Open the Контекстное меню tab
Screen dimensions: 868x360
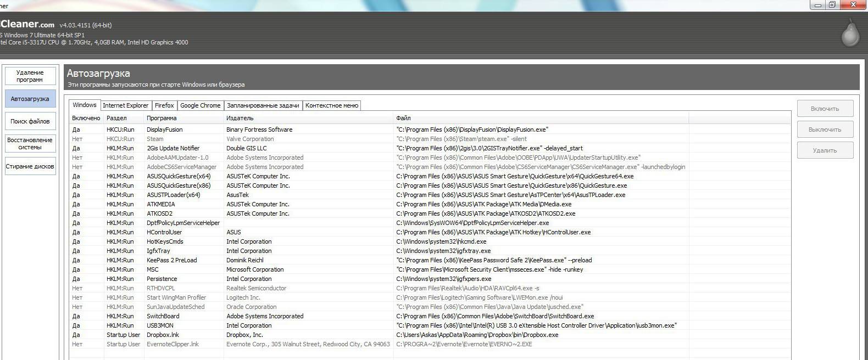332,105
